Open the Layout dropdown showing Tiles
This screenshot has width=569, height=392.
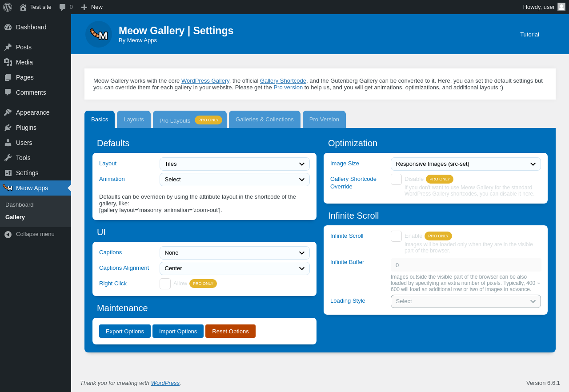click(235, 164)
